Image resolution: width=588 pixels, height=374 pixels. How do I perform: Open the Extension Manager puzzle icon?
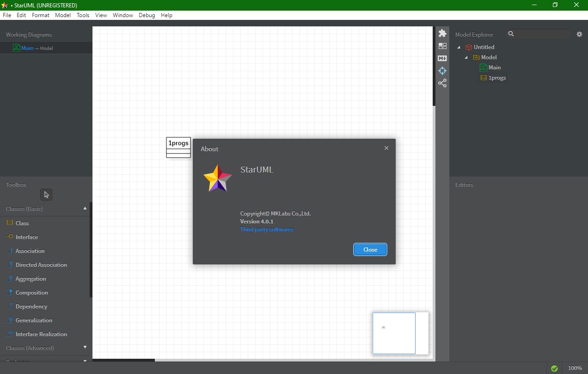[x=442, y=33]
